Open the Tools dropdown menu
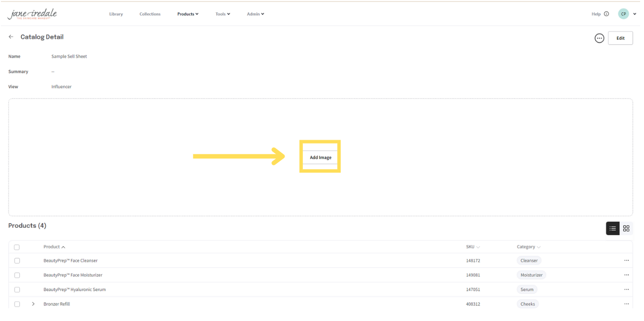This screenshot has height=321, width=644. (223, 14)
